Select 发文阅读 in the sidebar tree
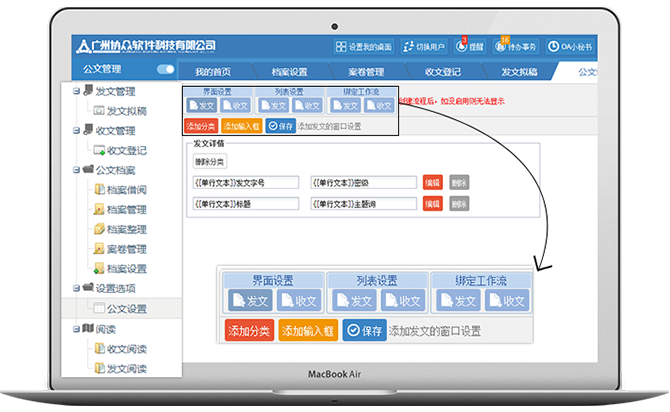 pyautogui.click(x=125, y=369)
